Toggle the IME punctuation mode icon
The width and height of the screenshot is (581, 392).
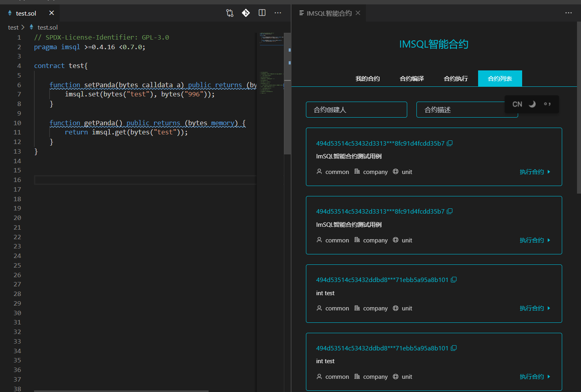[547, 104]
